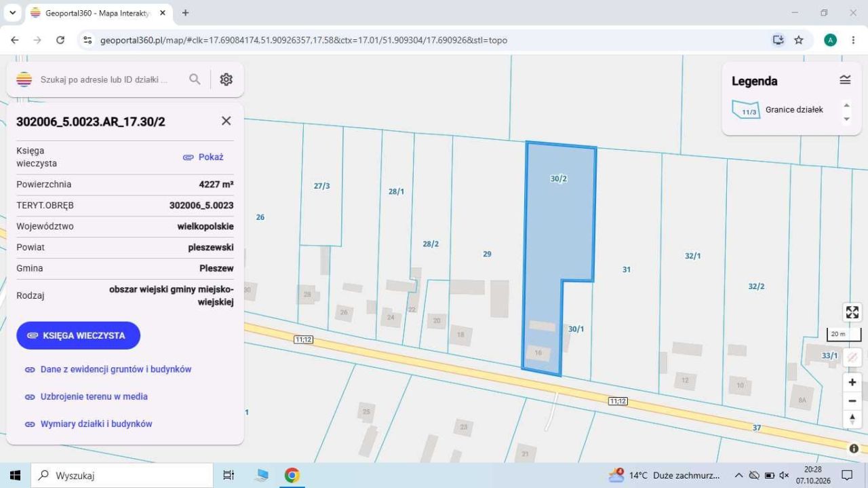Open the notification center icon
868x488 pixels.
[847, 475]
